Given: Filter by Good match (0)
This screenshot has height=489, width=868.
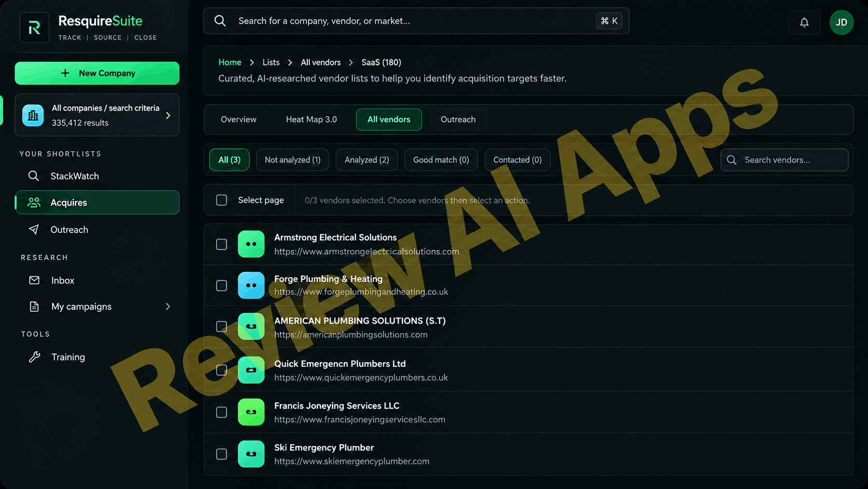Looking at the screenshot, I should 441,160.
